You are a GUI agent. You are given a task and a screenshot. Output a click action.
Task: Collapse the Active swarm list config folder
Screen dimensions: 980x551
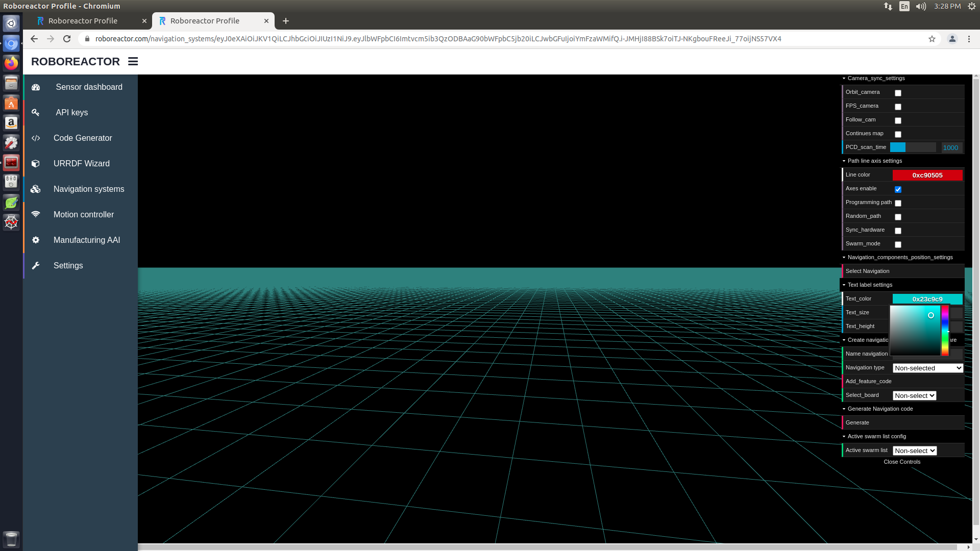(x=902, y=436)
